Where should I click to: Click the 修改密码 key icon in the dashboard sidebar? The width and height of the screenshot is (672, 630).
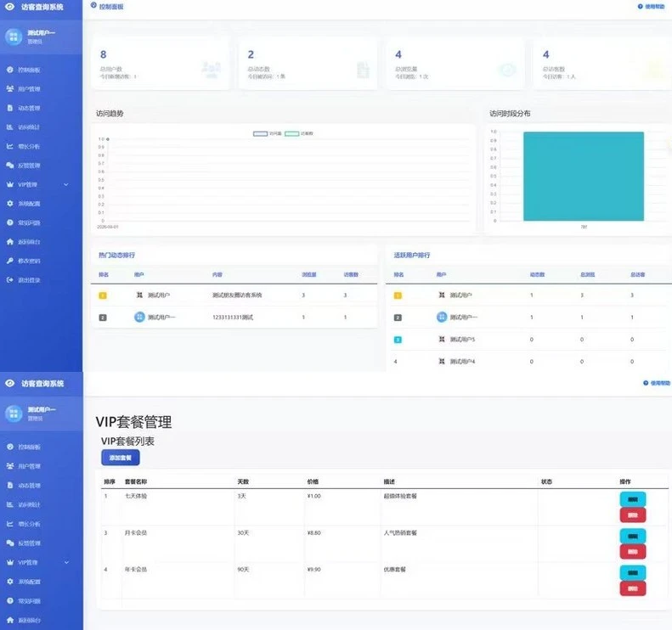tap(10, 261)
